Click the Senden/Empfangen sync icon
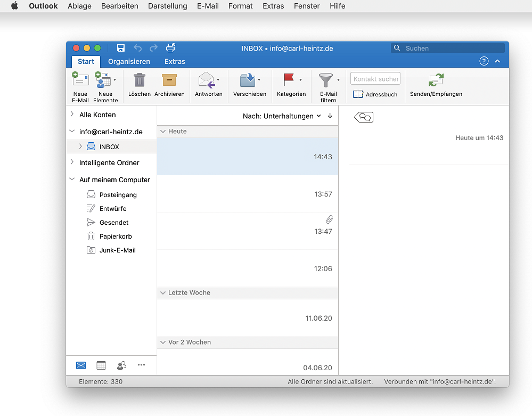Image resolution: width=532 pixels, height=416 pixels. pyautogui.click(x=436, y=80)
